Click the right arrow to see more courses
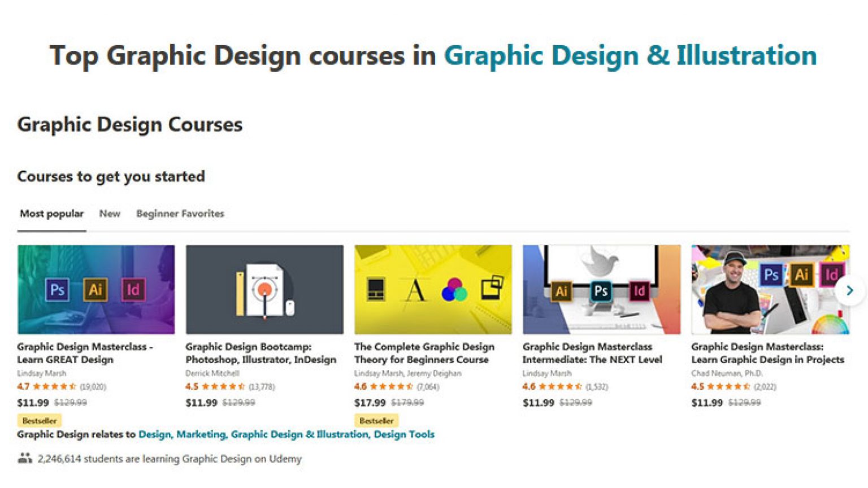This screenshot has width=868, height=488. point(849,290)
